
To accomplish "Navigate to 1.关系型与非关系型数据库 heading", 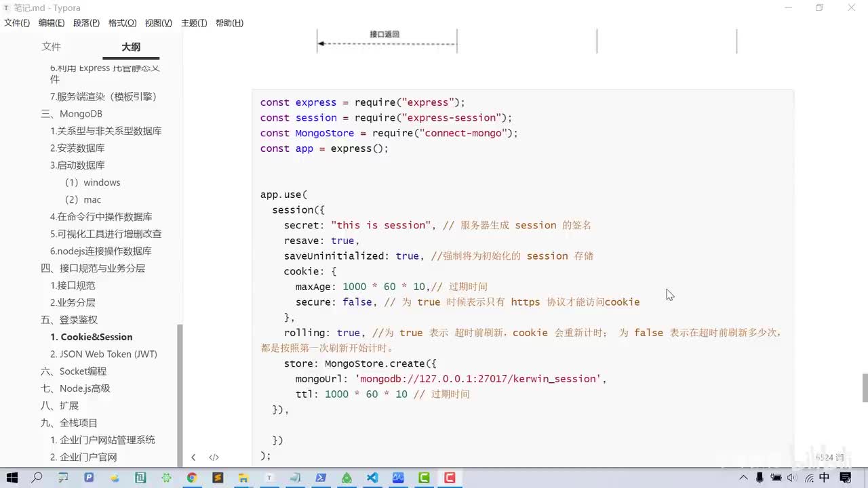I will pos(106,131).
